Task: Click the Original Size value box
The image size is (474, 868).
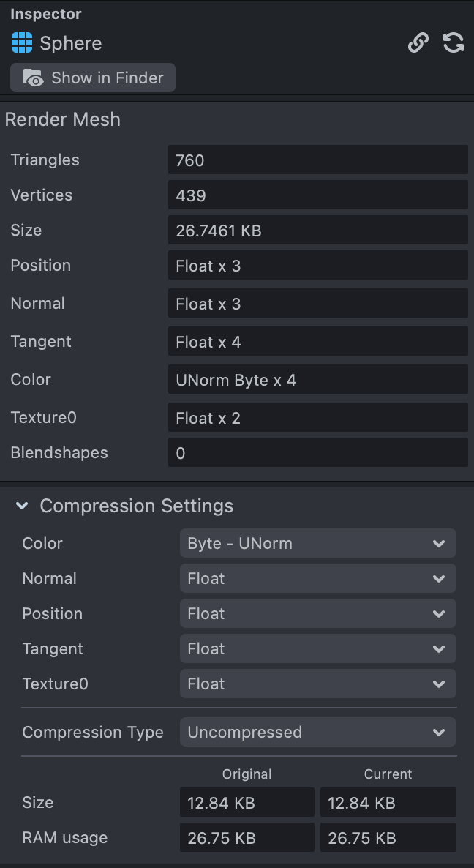Action: 247,803
